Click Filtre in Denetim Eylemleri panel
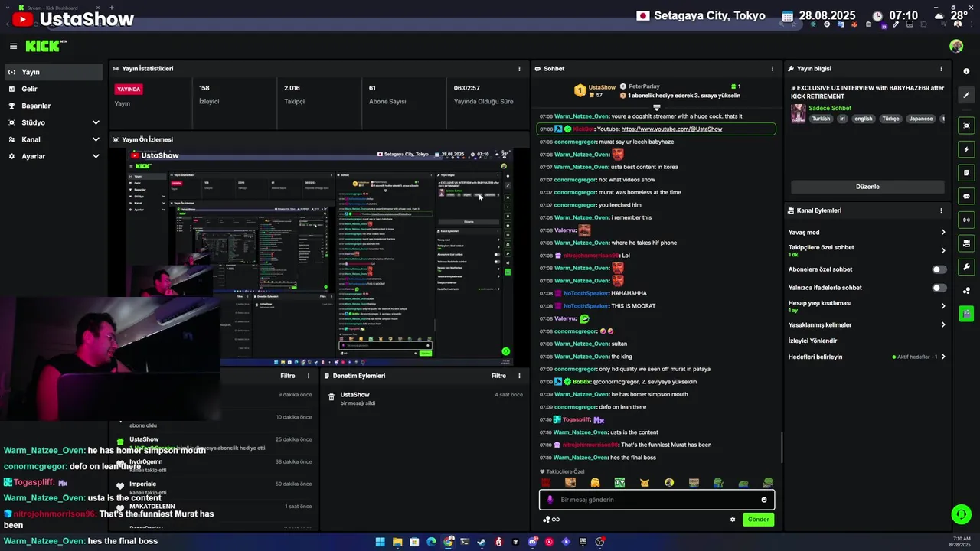This screenshot has height=551, width=980. pyautogui.click(x=498, y=376)
